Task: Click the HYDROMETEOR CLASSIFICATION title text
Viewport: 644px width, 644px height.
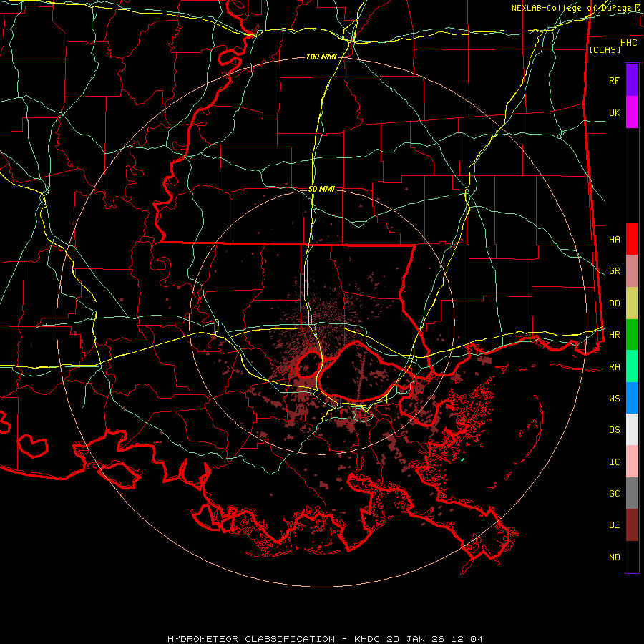Action: coord(251,639)
